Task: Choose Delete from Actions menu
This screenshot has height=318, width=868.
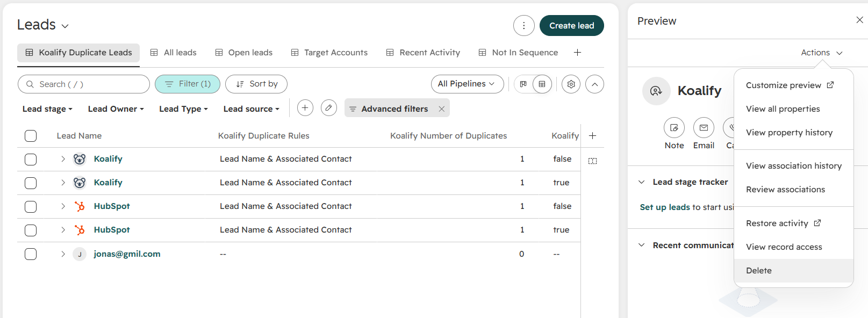Action: (794, 270)
